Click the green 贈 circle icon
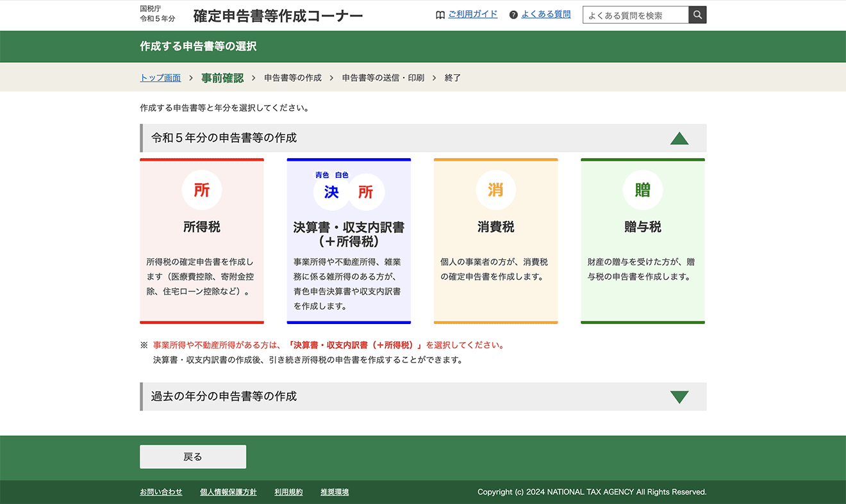 [x=643, y=190]
